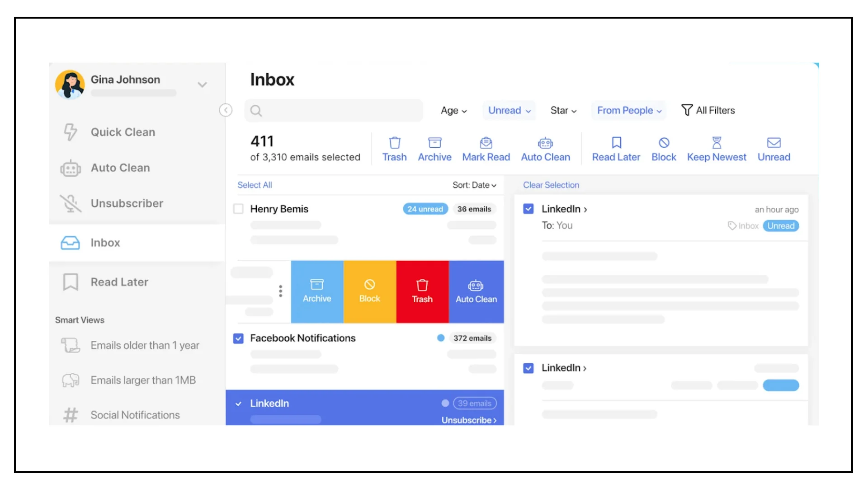Toggle the LinkedIn group checkbox

[x=238, y=404]
